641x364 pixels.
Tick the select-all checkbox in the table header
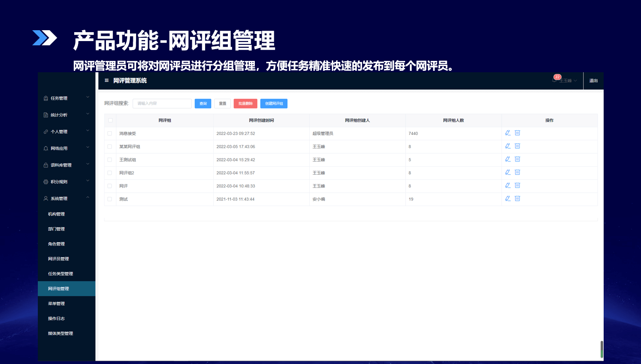pyautogui.click(x=110, y=120)
